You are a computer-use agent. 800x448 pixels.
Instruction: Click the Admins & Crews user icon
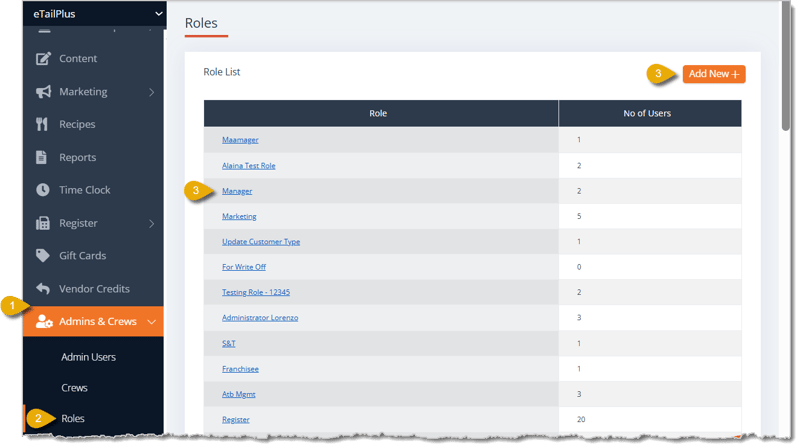point(44,321)
